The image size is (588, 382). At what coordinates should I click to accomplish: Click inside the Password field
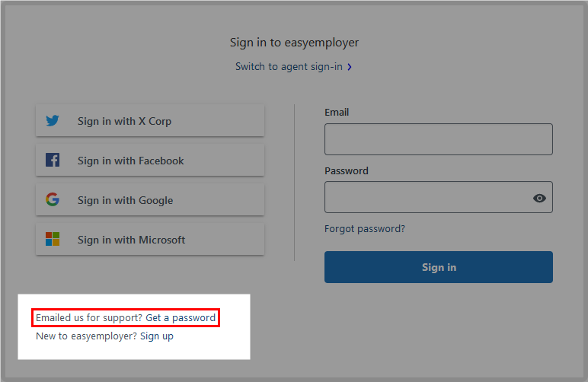[x=427, y=197]
